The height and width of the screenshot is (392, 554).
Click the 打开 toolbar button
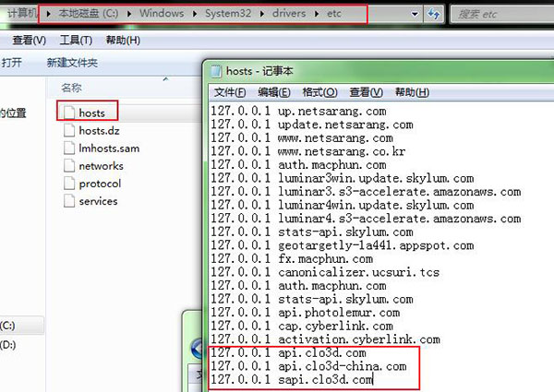pyautogui.click(x=12, y=63)
